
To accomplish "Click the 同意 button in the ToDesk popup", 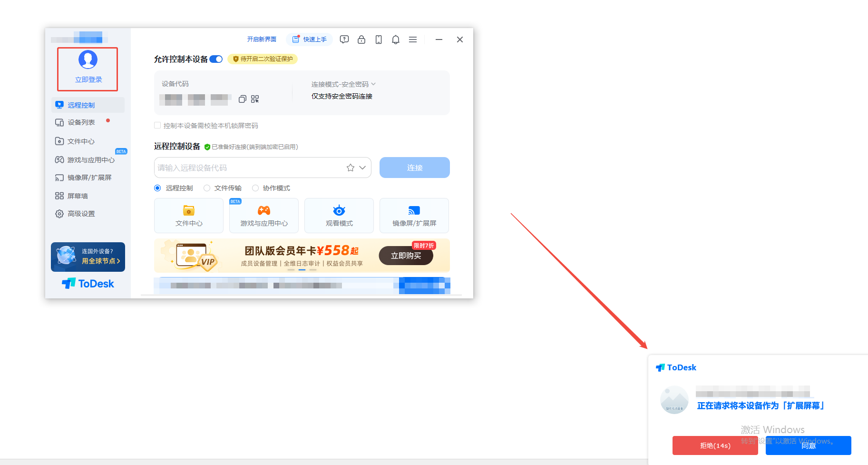I will coord(809,445).
